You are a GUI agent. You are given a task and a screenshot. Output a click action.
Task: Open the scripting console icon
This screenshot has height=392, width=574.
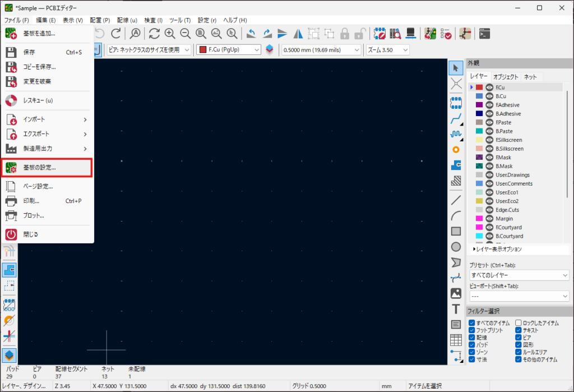485,33
